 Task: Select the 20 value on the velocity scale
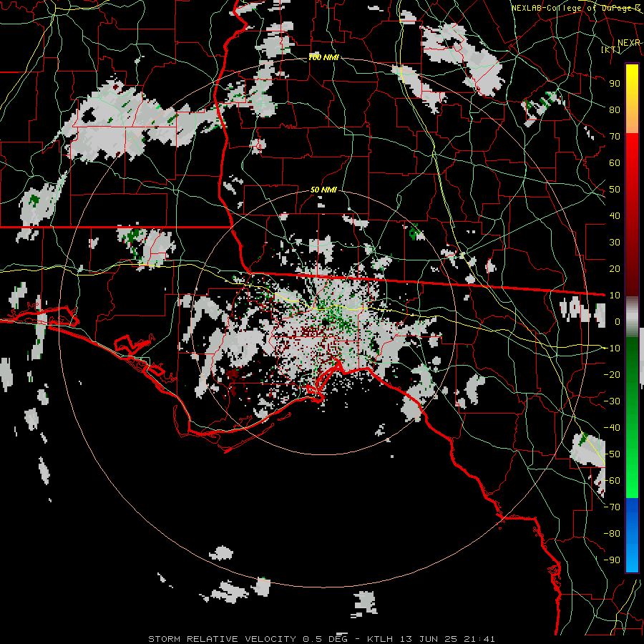tap(615, 268)
